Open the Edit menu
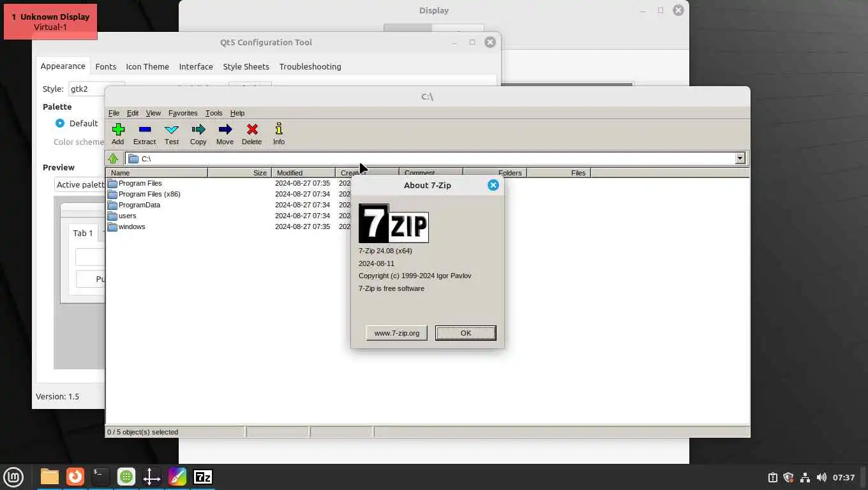The width and height of the screenshot is (868, 490). pos(133,113)
